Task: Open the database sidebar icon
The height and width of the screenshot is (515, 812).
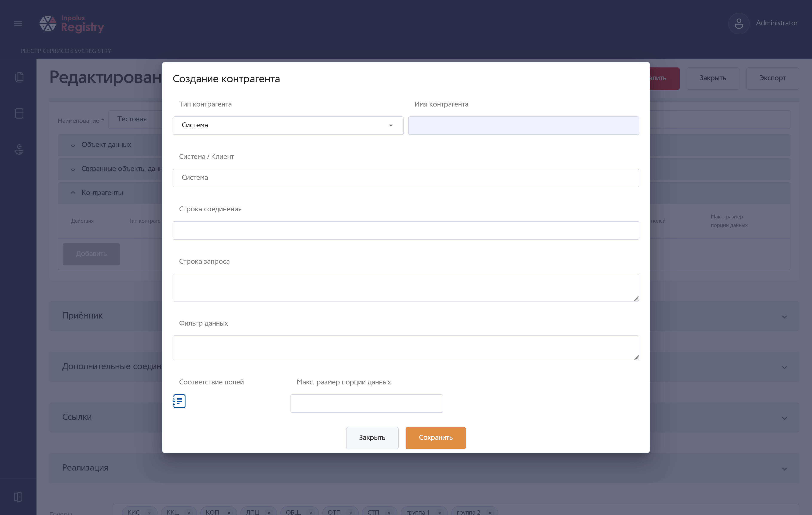Action: (x=19, y=113)
